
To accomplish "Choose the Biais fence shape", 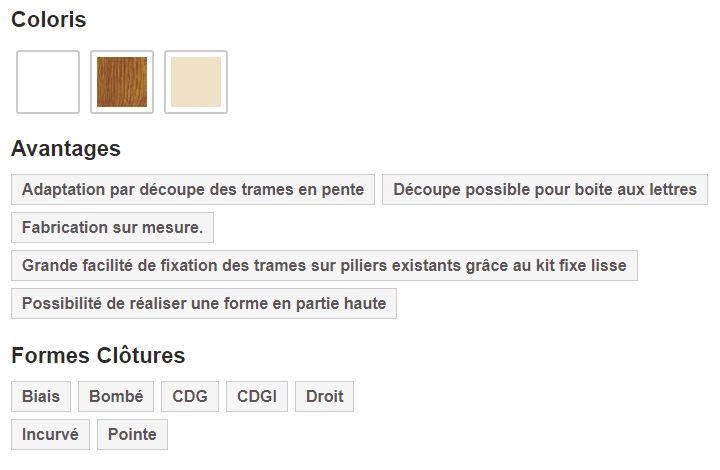I will click(x=41, y=396).
